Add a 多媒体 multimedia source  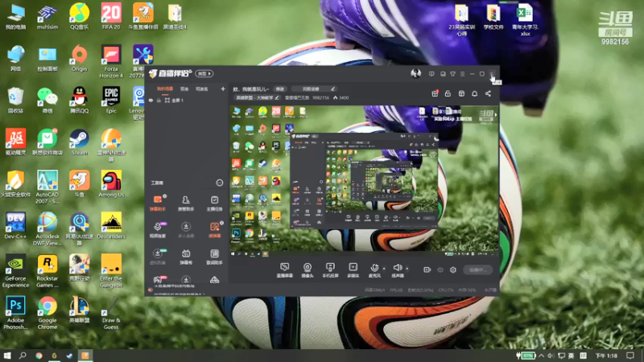[x=353, y=270]
